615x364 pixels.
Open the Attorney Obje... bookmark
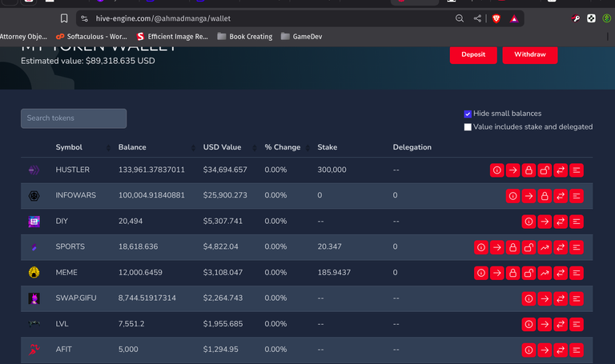coord(23,37)
